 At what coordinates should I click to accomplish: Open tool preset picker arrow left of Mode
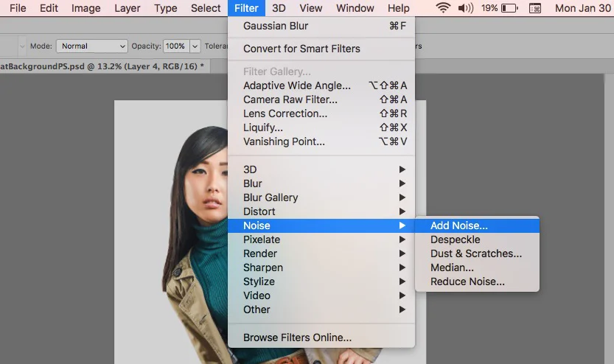tap(22, 46)
